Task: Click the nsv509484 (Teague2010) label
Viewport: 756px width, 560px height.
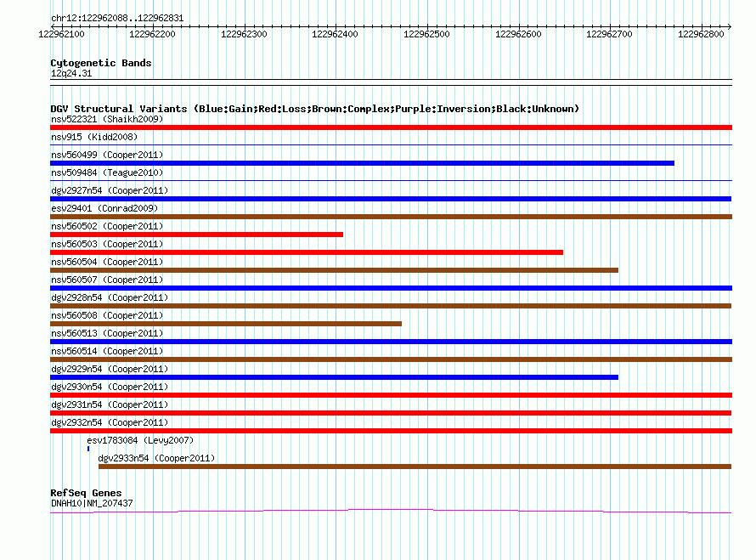Action: (x=107, y=173)
